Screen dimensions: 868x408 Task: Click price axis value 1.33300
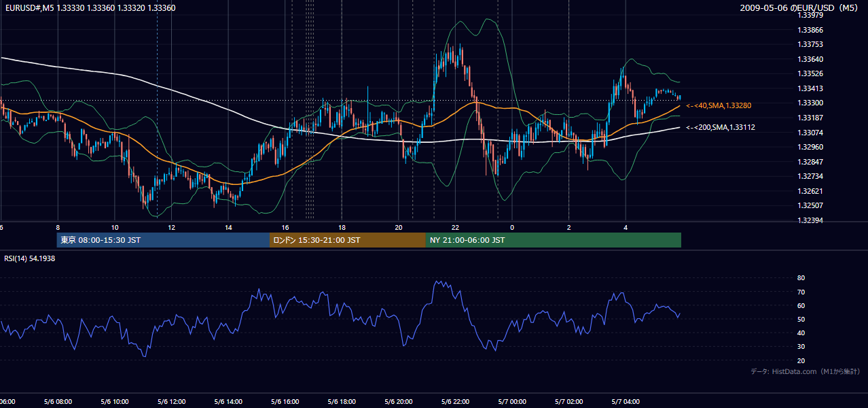point(810,103)
